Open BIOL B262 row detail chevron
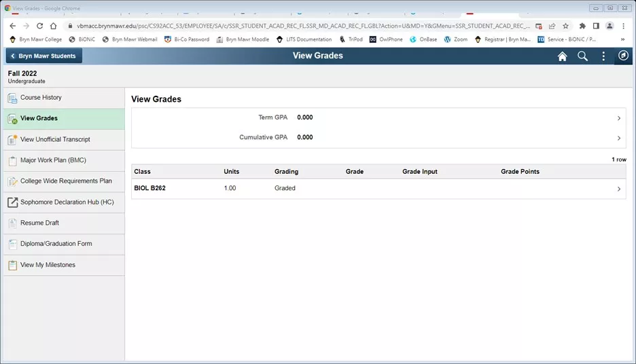This screenshot has width=636, height=364. (x=619, y=189)
